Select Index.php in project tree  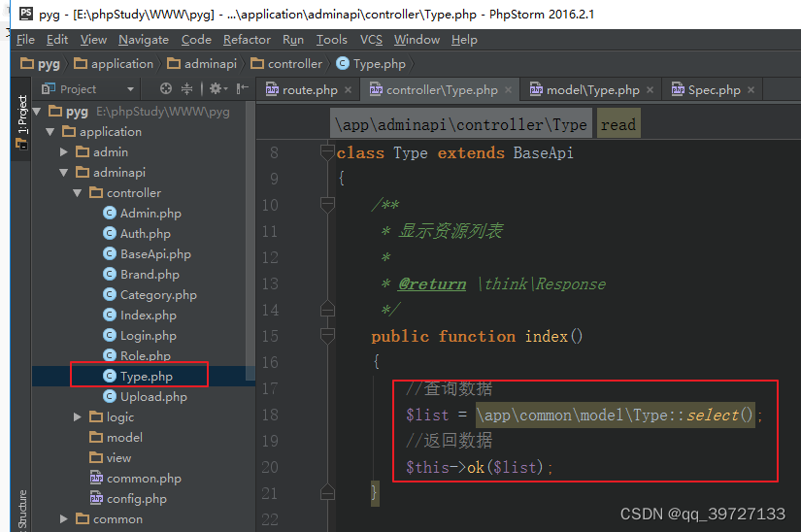click(x=140, y=316)
